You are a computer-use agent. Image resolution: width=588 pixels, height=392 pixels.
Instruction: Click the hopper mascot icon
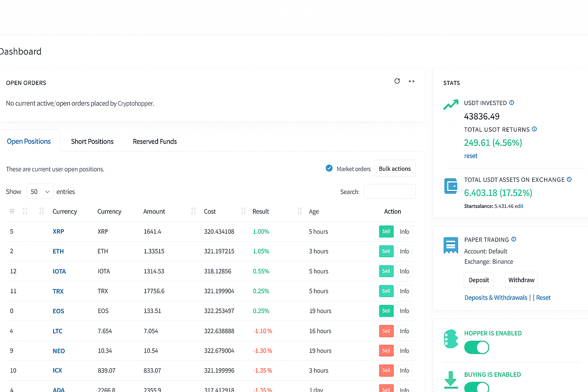[451, 339]
